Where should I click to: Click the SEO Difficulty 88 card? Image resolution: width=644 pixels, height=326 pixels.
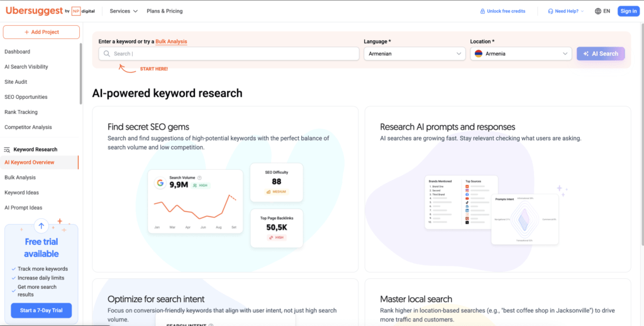pyautogui.click(x=277, y=183)
